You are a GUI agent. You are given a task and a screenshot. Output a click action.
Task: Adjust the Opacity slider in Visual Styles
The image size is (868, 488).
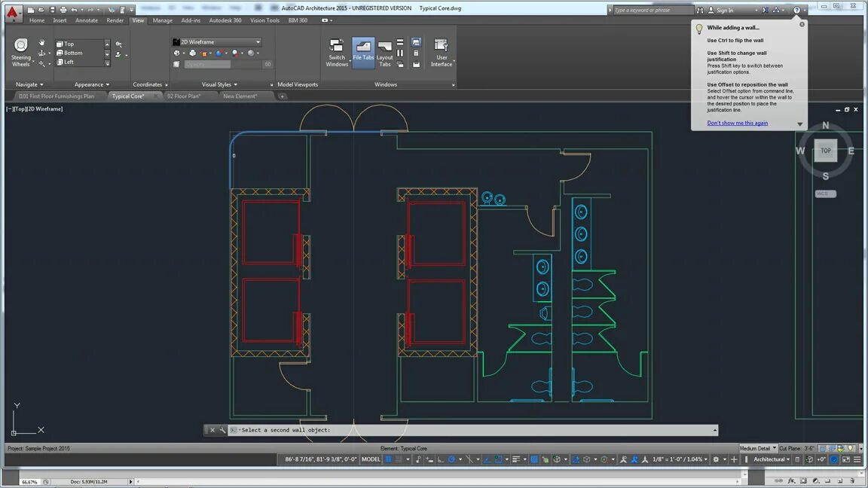[x=222, y=64]
